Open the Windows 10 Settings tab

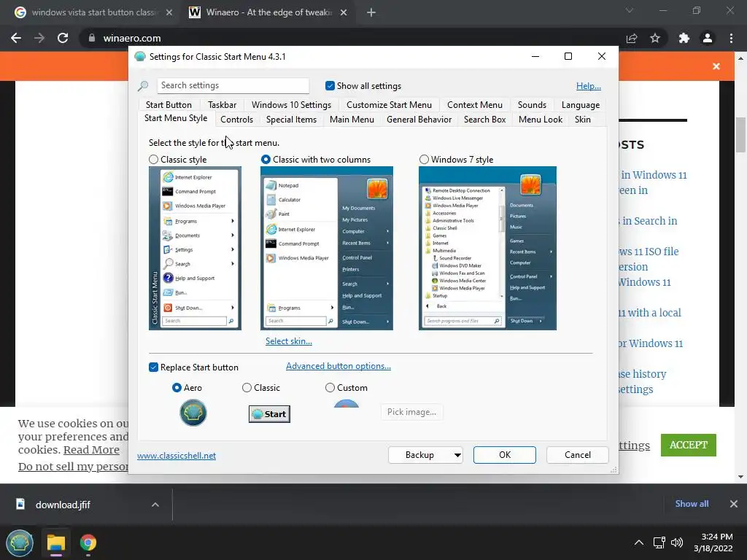pos(291,105)
